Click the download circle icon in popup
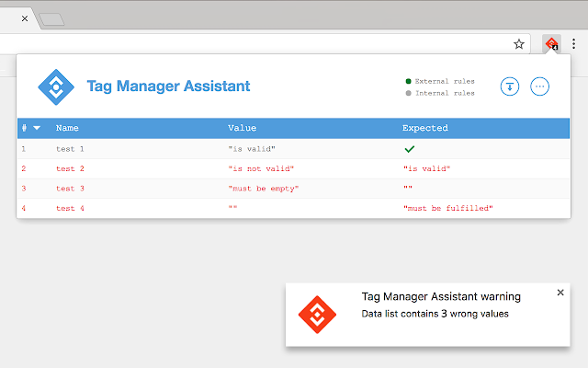This screenshot has height=368, width=588. tap(510, 86)
